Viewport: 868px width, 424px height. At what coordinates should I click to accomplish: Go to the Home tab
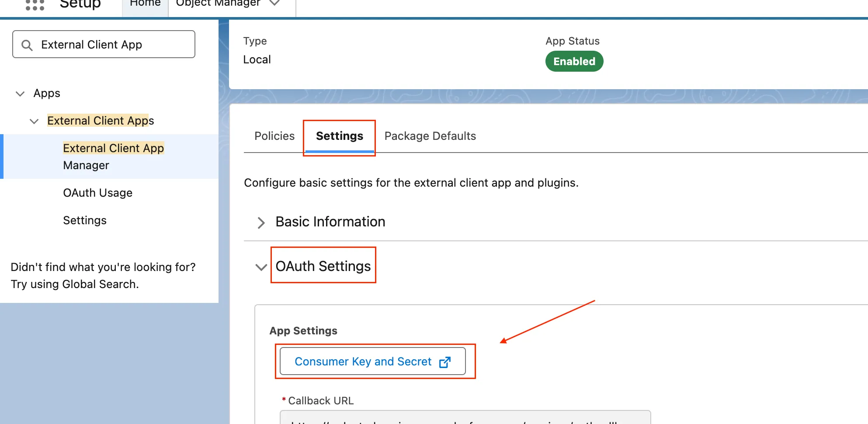click(x=145, y=4)
